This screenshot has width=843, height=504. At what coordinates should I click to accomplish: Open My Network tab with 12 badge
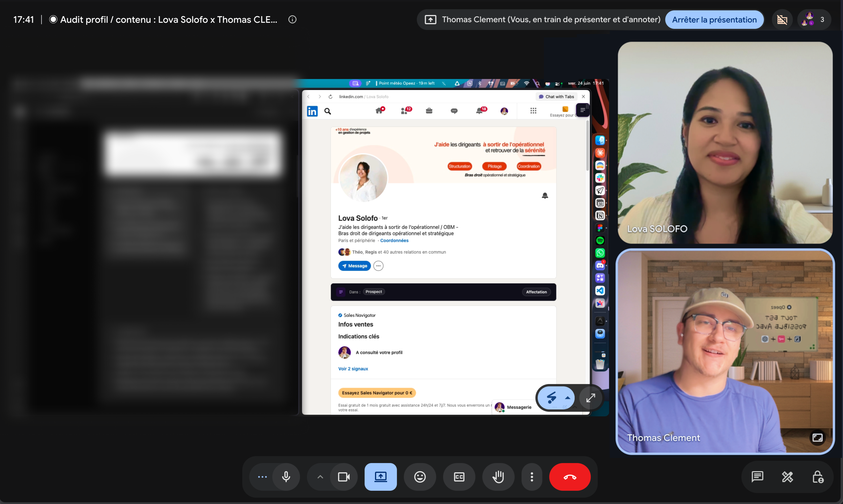pyautogui.click(x=405, y=110)
